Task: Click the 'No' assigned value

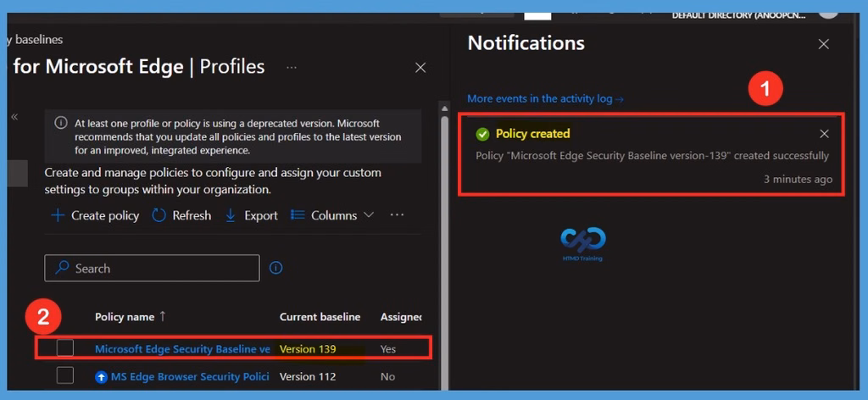Action: click(x=387, y=377)
